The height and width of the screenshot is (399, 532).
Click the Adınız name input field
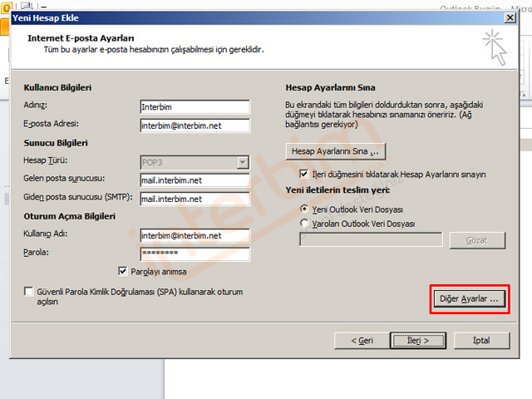[x=195, y=106]
